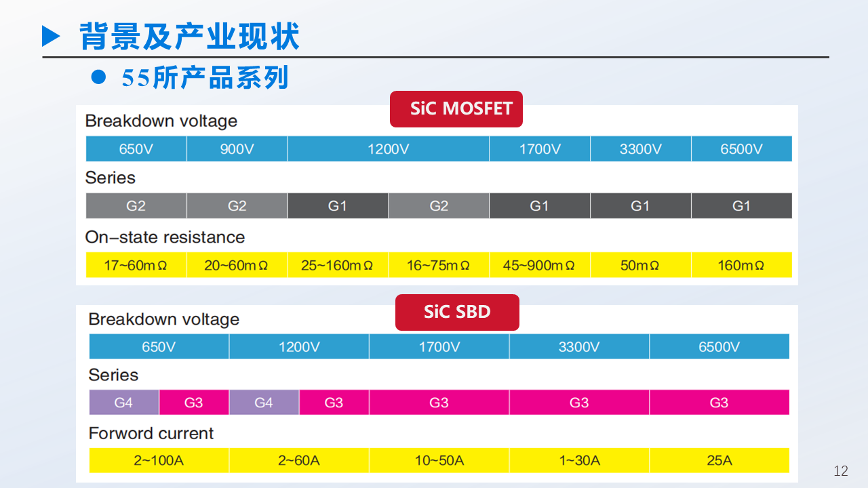Viewport: 868px width, 488px height.
Task: Click the SBD 1700V breakdown voltage cell
Action: point(439,347)
